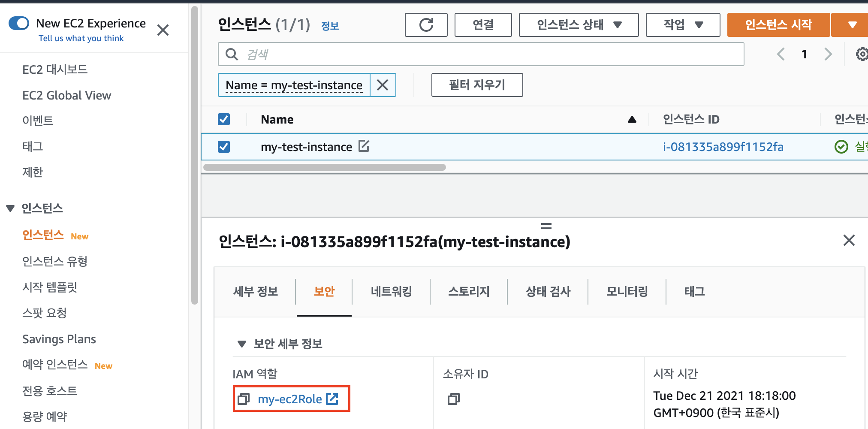This screenshot has height=429, width=868.
Task: Click the refresh instances icon button
Action: point(426,25)
